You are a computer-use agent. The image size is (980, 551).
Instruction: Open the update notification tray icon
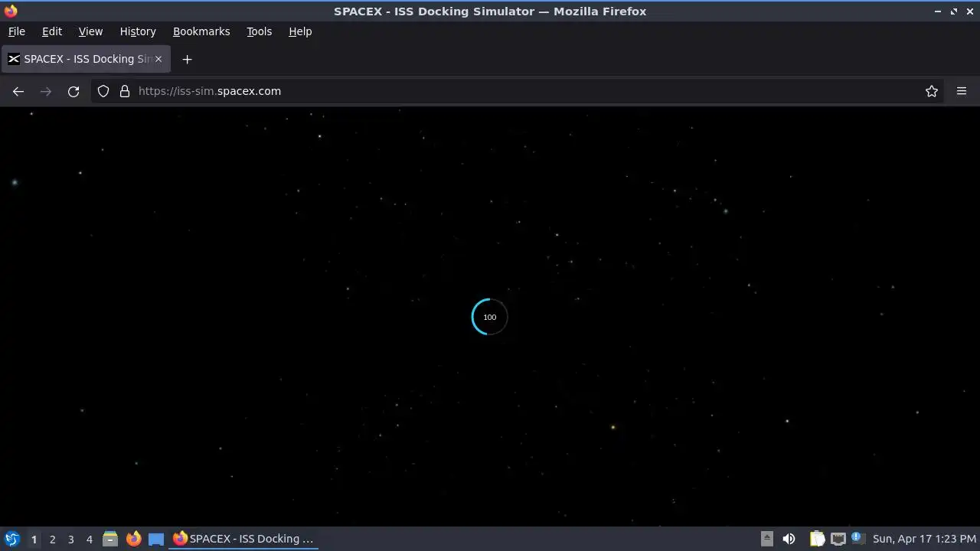[857, 538]
